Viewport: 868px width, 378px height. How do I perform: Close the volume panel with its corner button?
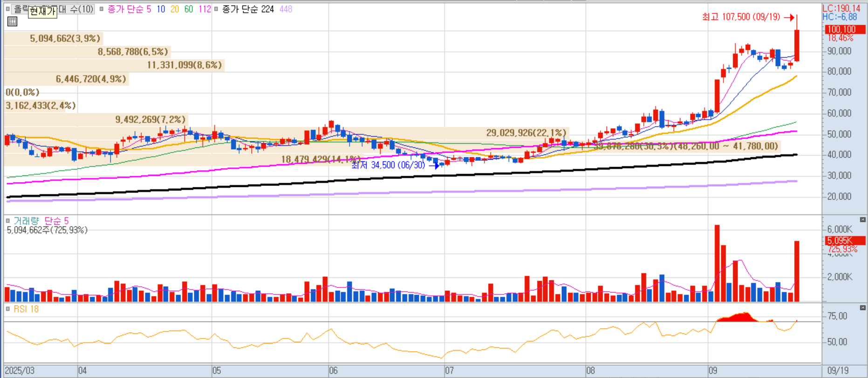[862, 219]
